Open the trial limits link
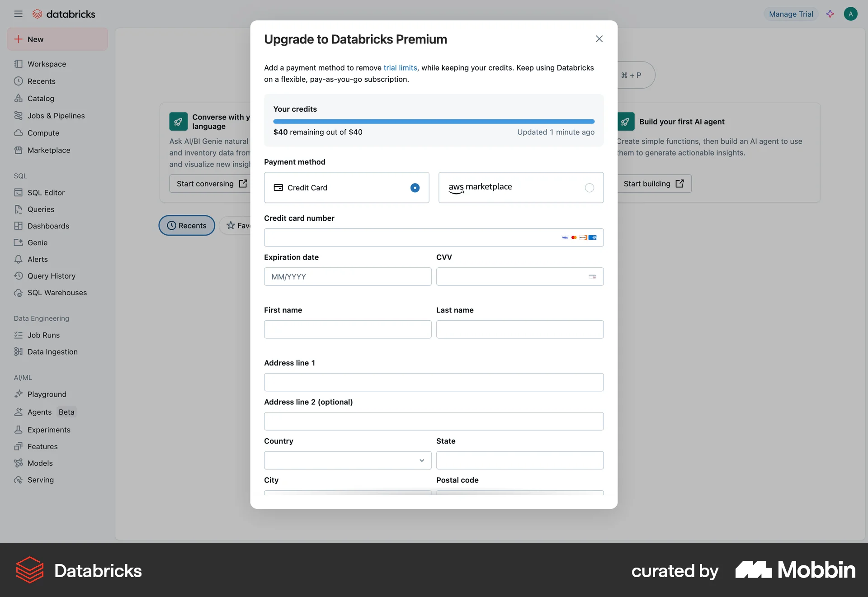Image resolution: width=868 pixels, height=597 pixels. pyautogui.click(x=400, y=67)
